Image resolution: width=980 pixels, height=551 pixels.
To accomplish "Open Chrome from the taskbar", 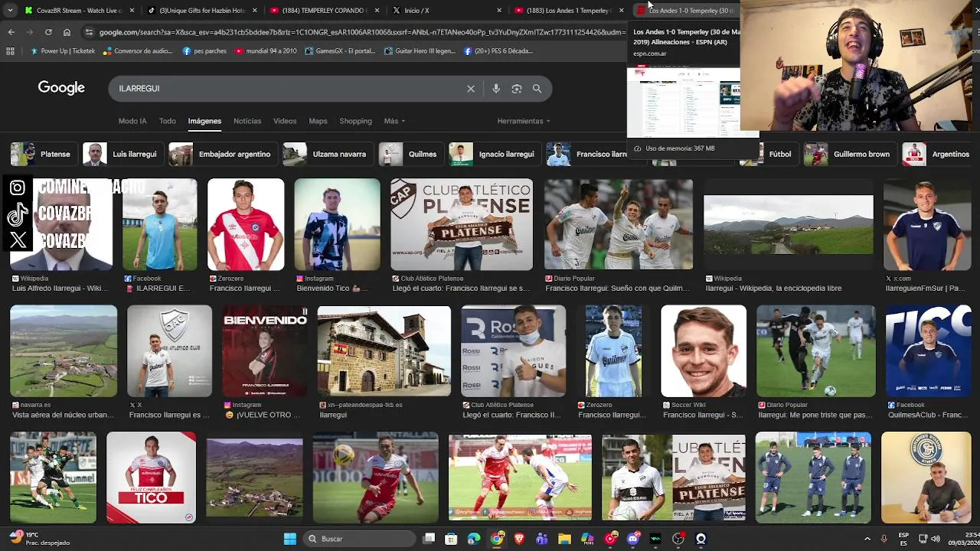I will 497,539.
